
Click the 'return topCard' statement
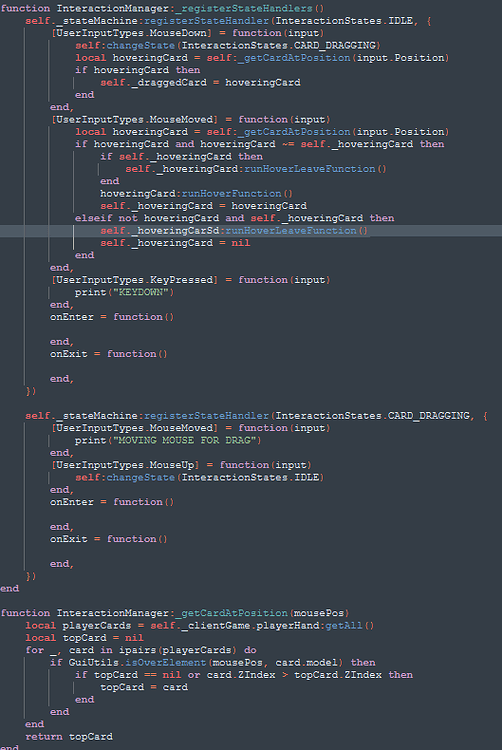click(x=69, y=737)
